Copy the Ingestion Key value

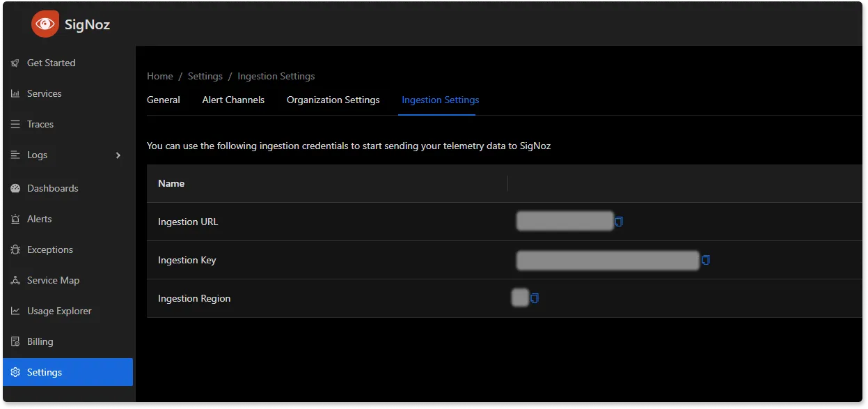[706, 260]
